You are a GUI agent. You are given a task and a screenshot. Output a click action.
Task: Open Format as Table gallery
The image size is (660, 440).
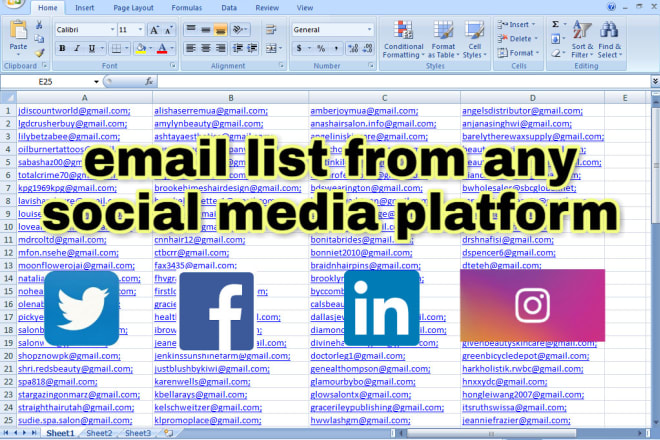click(x=443, y=39)
